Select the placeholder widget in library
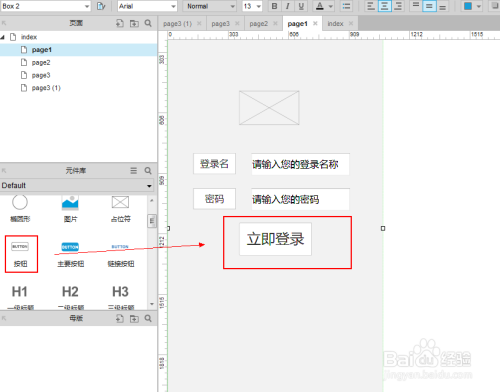This screenshot has width=500, height=392. coord(120,209)
